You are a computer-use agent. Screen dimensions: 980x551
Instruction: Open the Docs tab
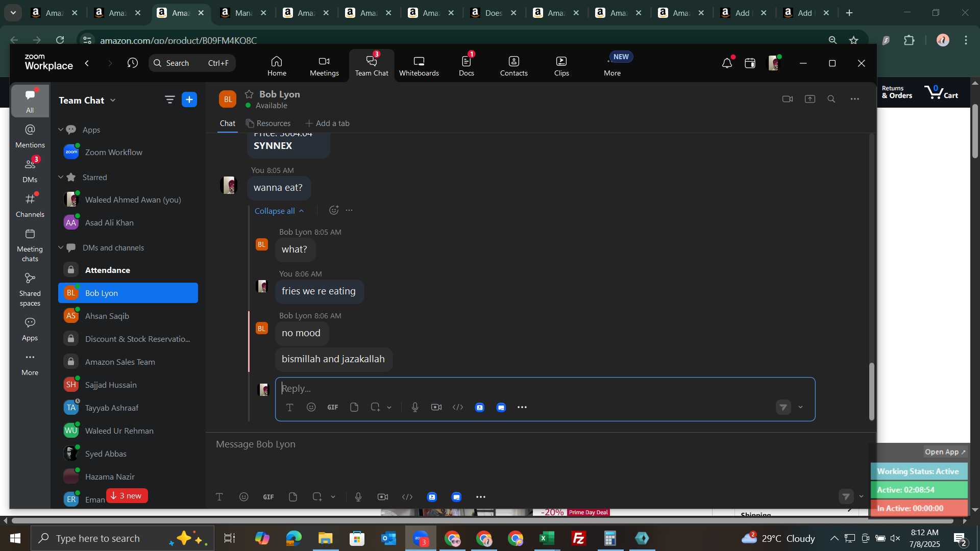(x=467, y=66)
